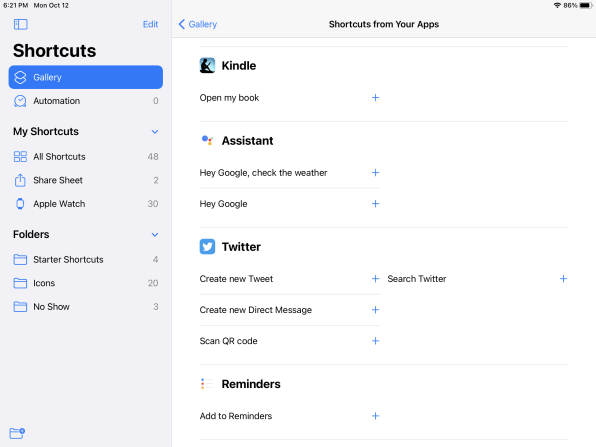Viewport: 596px width, 447px height.
Task: Click the Twitter section heading
Action: tap(241, 247)
